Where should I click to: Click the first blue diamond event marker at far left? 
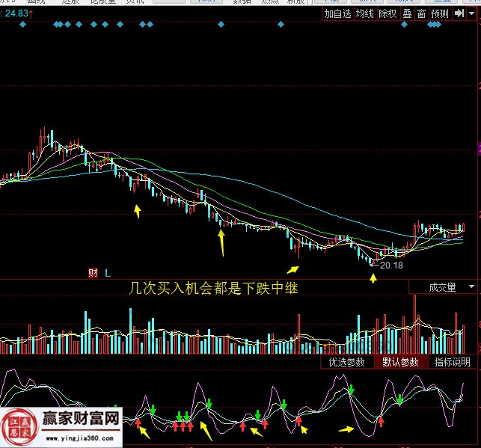(x=23, y=25)
